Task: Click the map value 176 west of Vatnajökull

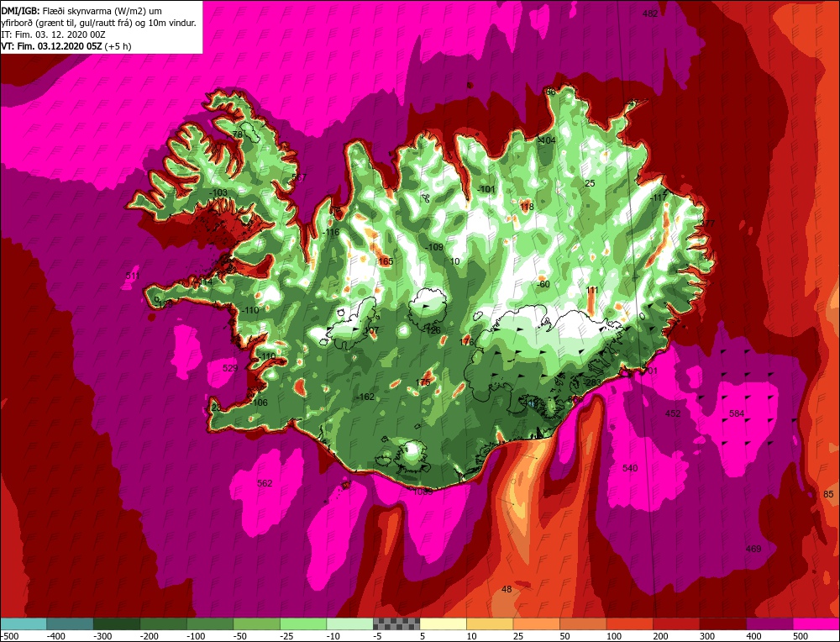Action: tap(467, 341)
